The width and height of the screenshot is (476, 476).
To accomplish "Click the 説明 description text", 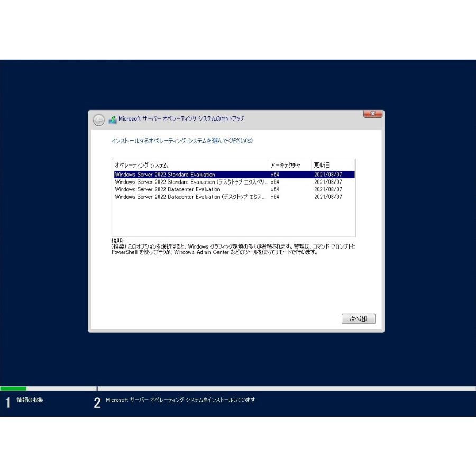I will (233, 246).
